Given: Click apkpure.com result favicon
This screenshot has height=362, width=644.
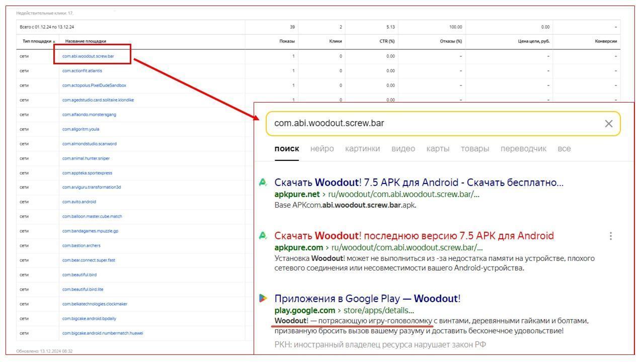Looking at the screenshot, I should (263, 236).
